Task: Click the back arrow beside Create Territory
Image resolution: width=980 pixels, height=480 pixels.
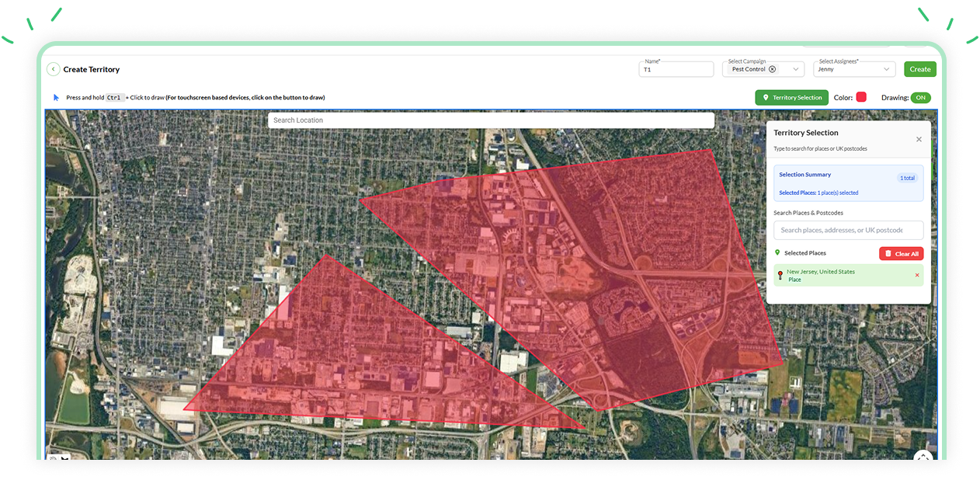Action: (x=53, y=69)
